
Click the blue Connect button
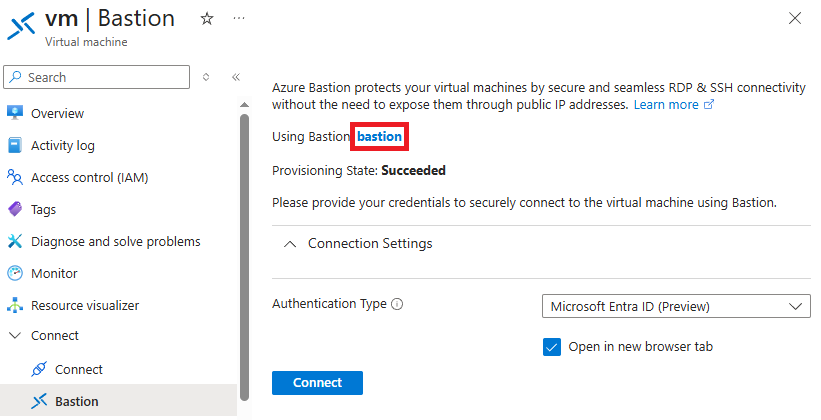pos(317,383)
